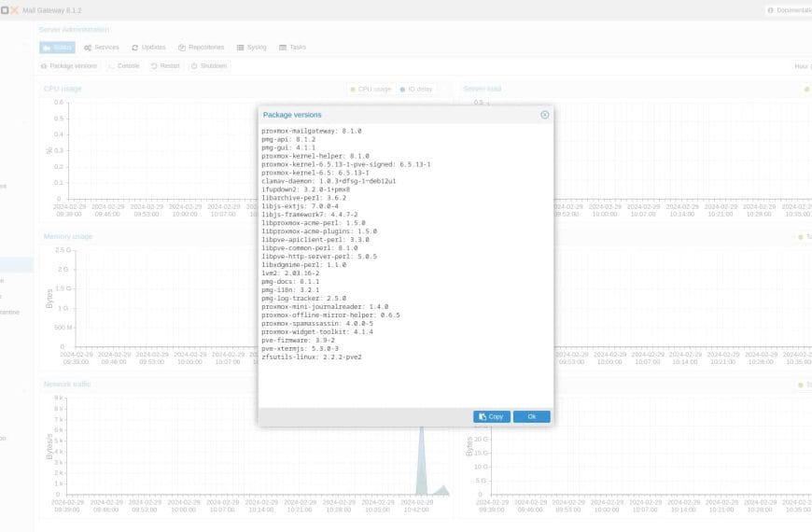Select the proxmox-mailgateway: 8.1.0 line
The height and width of the screenshot is (532, 812).
point(311,131)
